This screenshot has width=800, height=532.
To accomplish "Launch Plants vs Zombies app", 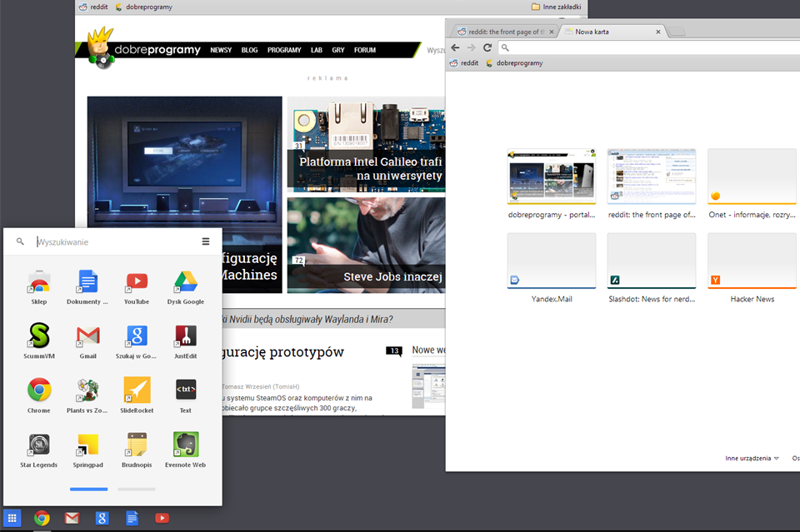I will [x=87, y=396].
